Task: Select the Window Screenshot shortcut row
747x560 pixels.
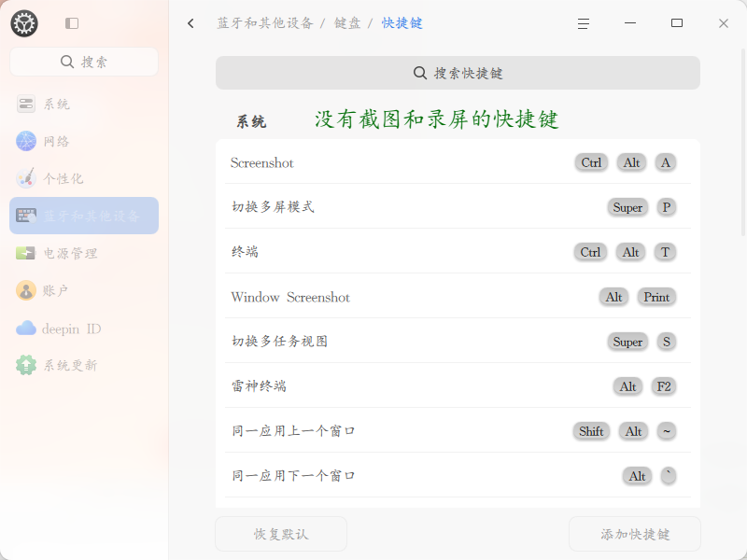Action: pyautogui.click(x=458, y=296)
